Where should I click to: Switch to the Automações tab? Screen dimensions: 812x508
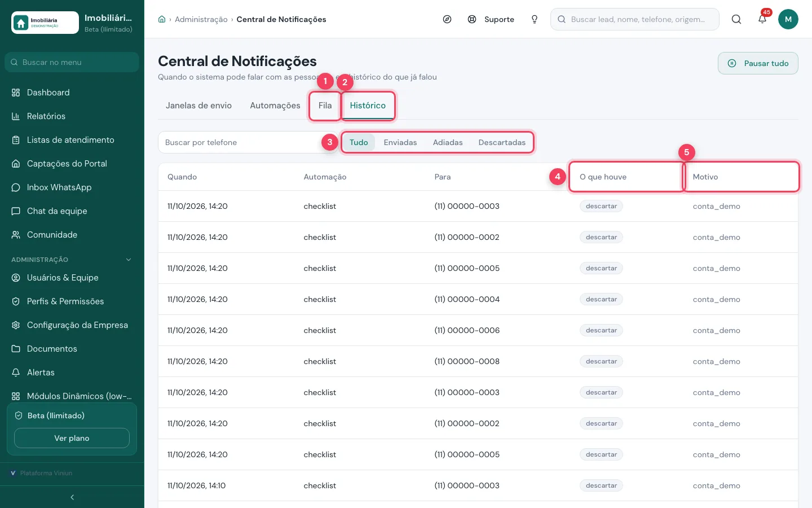275,106
